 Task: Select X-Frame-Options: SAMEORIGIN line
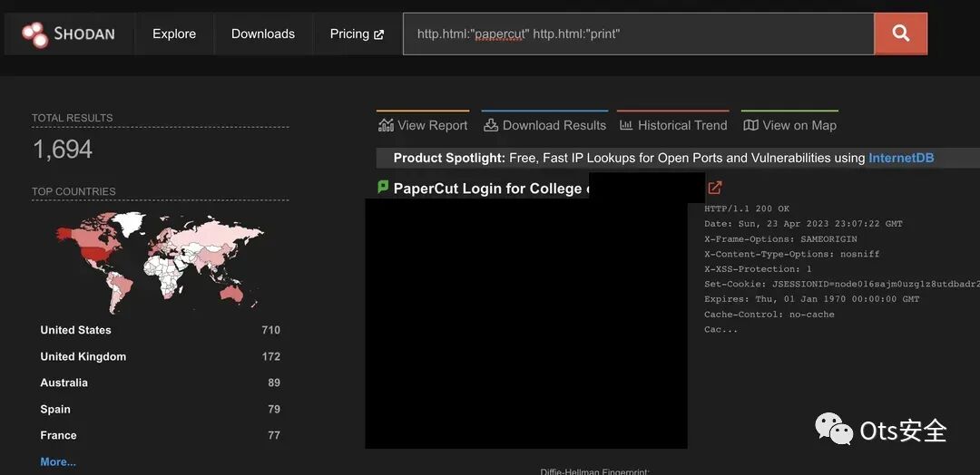click(x=780, y=239)
